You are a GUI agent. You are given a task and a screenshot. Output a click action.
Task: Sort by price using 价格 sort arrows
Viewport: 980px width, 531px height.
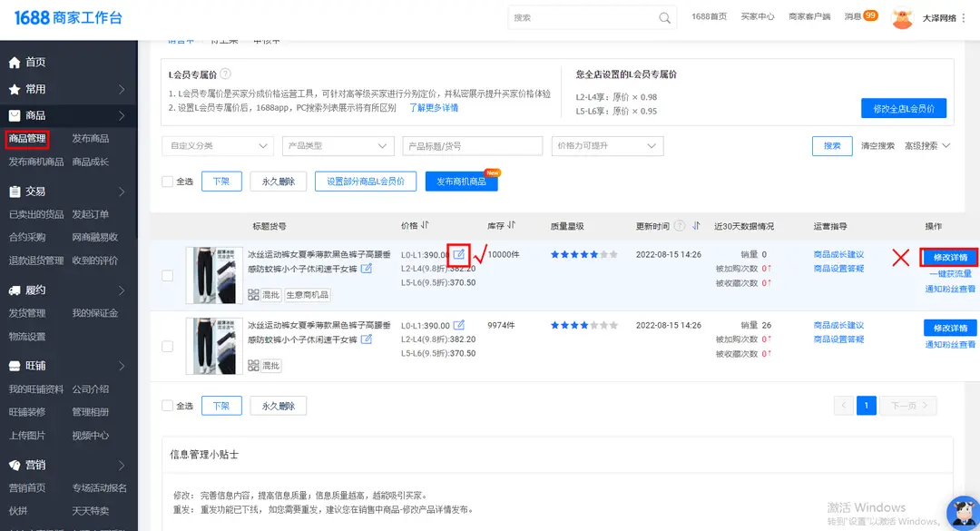click(x=425, y=225)
